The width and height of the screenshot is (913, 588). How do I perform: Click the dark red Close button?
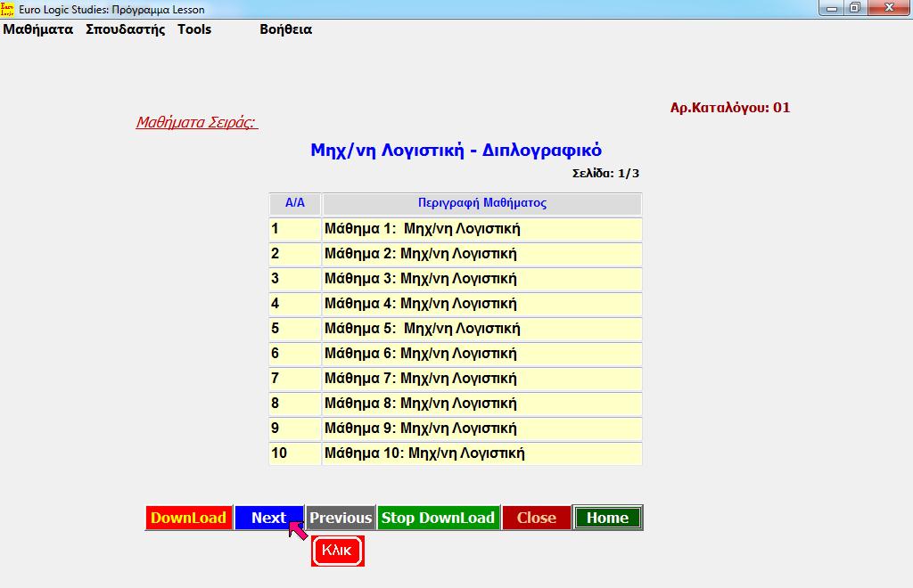pos(536,518)
